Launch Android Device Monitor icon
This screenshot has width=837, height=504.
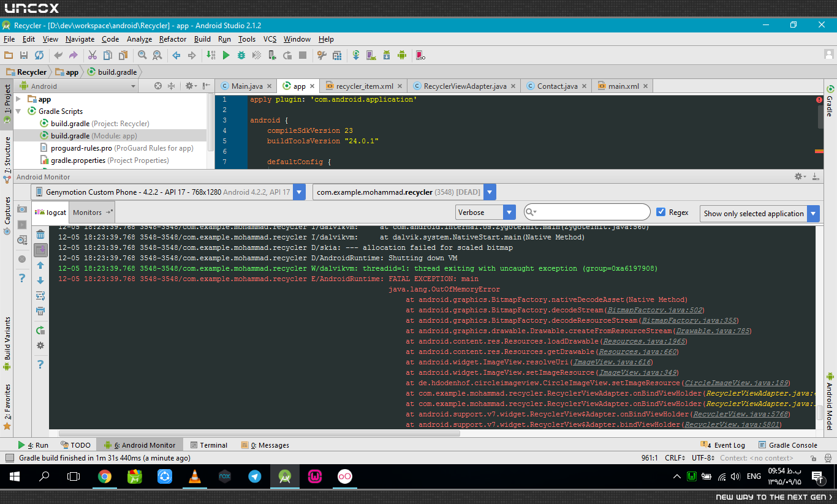402,55
